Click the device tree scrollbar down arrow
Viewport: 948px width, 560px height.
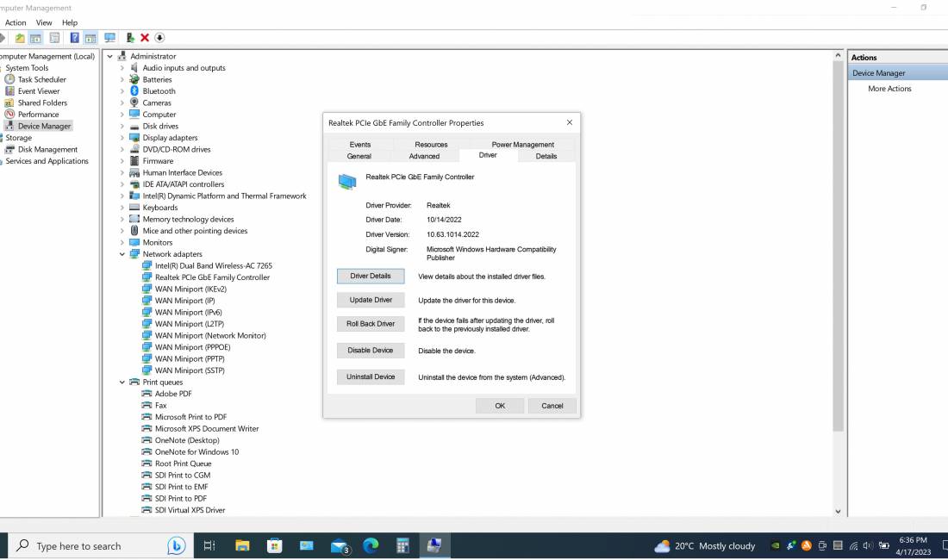[838, 511]
